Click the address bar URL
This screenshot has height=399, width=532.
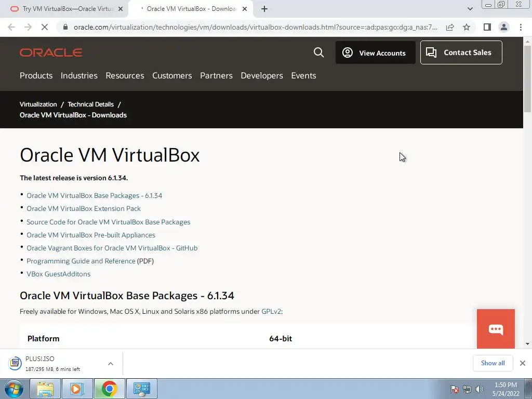256,27
